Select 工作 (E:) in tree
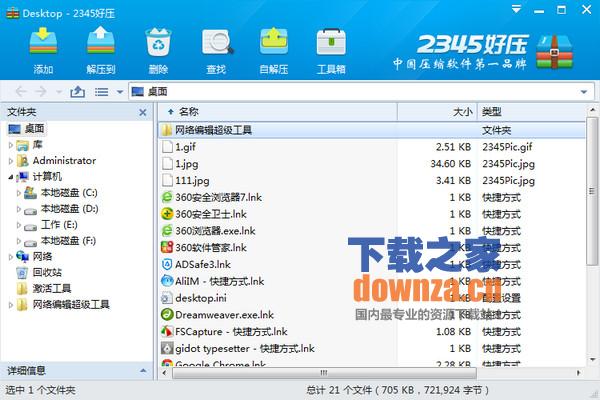The height and width of the screenshot is (400, 600). click(59, 225)
